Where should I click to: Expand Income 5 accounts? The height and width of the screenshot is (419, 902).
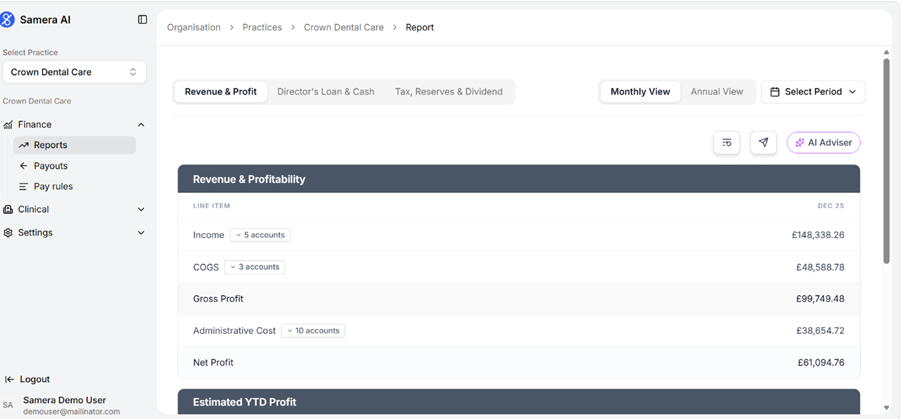[260, 235]
